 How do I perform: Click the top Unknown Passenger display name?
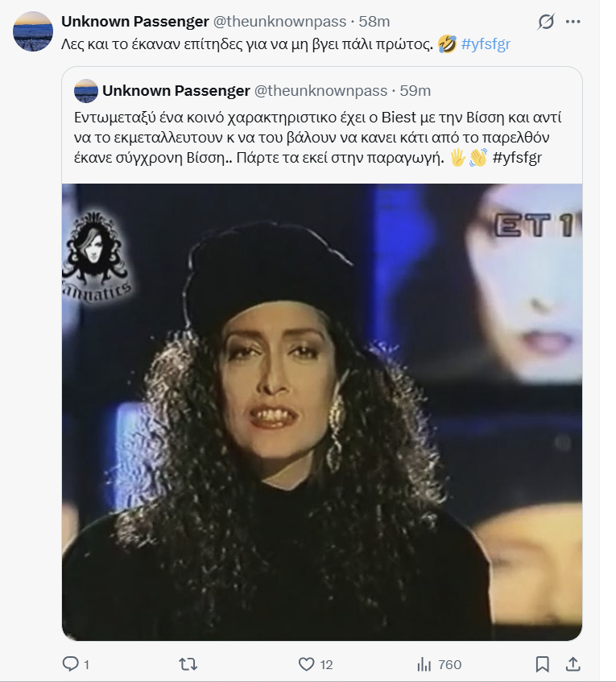(x=134, y=21)
